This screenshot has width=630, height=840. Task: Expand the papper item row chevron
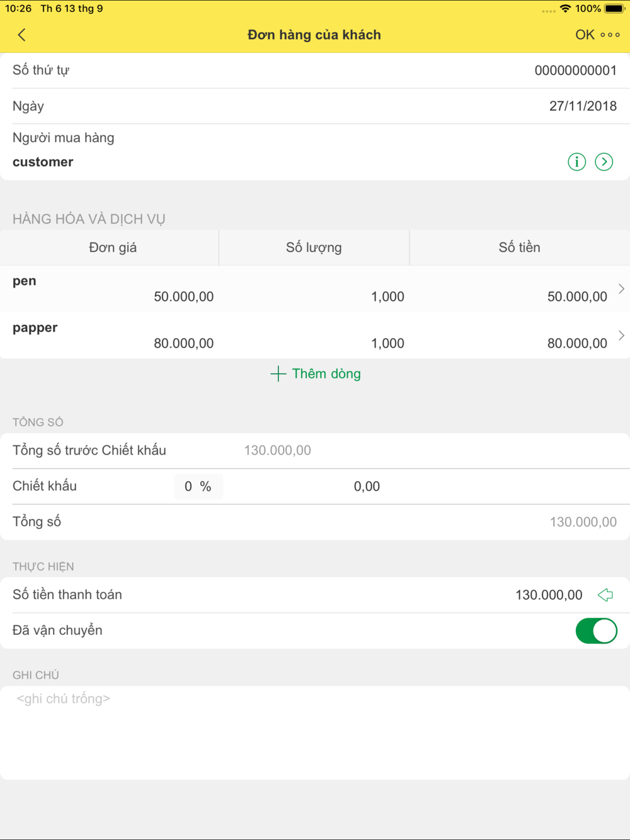(x=621, y=336)
